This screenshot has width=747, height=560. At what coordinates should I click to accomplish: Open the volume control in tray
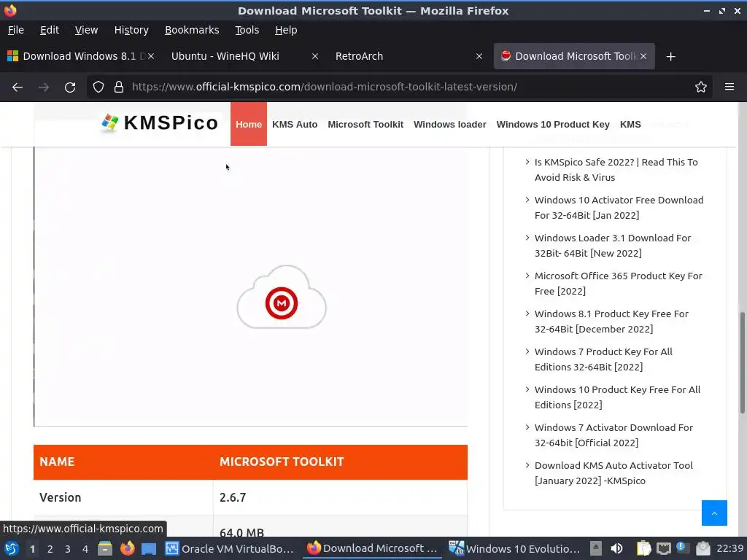coord(616,548)
